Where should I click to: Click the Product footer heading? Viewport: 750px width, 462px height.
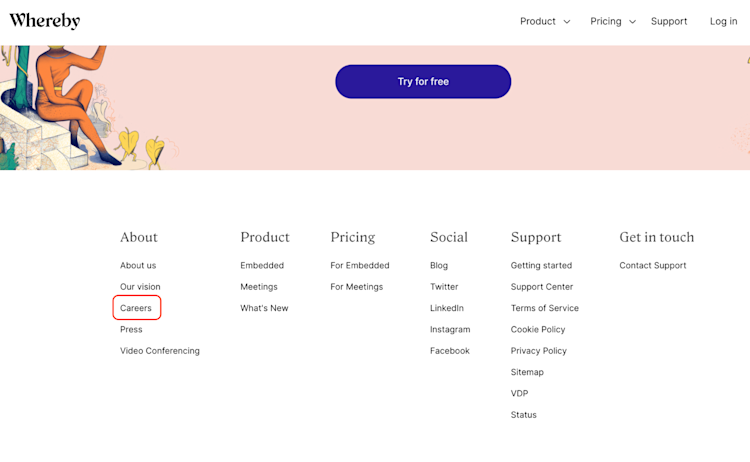(265, 237)
